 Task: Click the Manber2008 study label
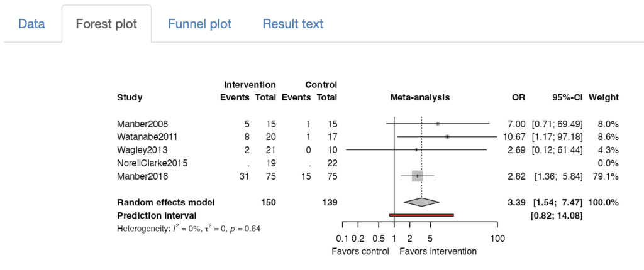pyautogui.click(x=142, y=124)
